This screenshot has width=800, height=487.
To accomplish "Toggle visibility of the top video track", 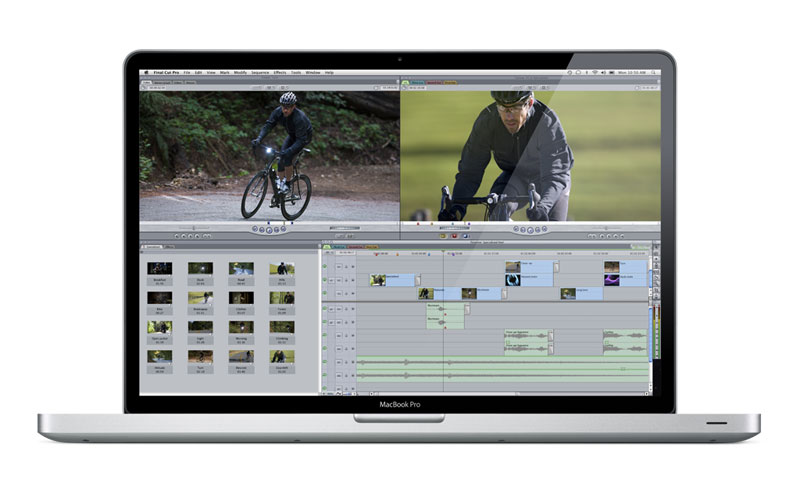I will pyautogui.click(x=326, y=267).
